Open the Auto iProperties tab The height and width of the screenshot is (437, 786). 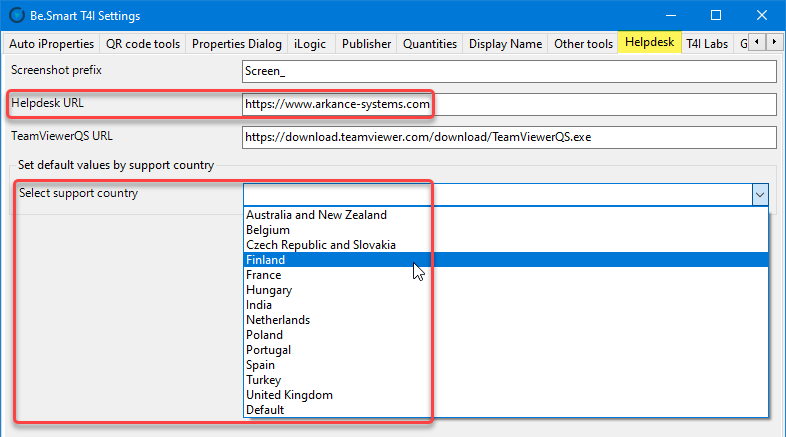coord(52,44)
